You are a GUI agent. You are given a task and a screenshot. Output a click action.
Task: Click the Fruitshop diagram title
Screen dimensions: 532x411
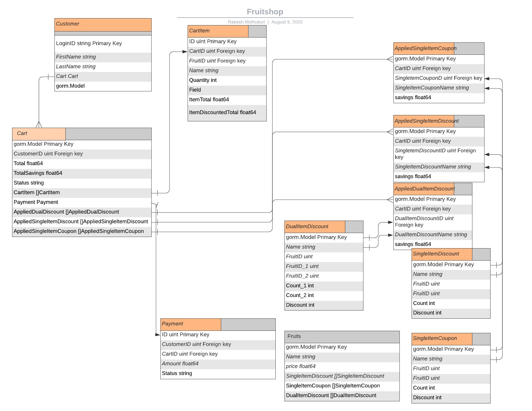265,12
